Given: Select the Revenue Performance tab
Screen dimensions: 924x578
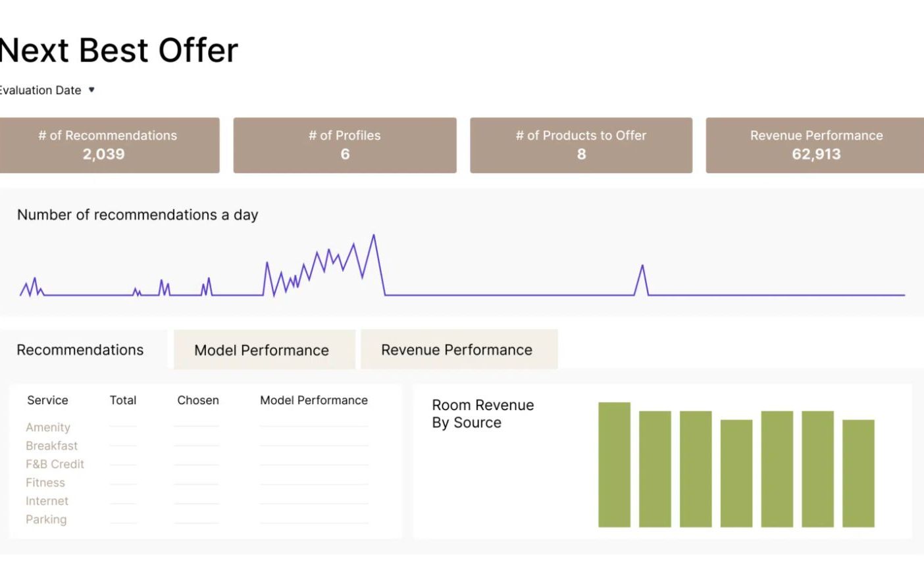Looking at the screenshot, I should [457, 350].
